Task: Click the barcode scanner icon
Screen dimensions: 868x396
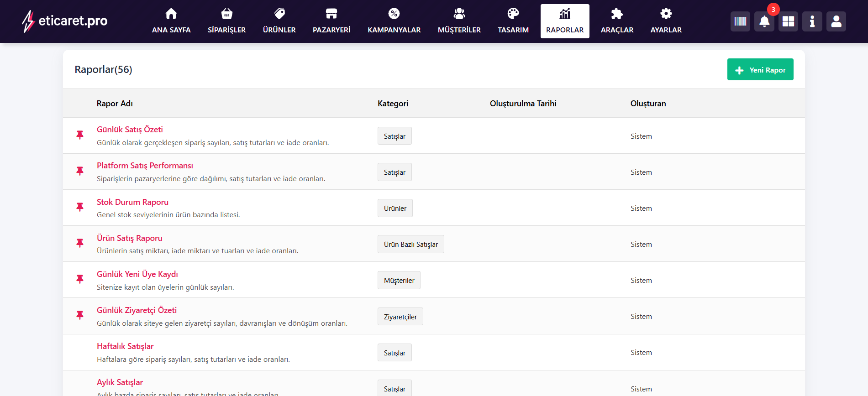Action: 740,21
